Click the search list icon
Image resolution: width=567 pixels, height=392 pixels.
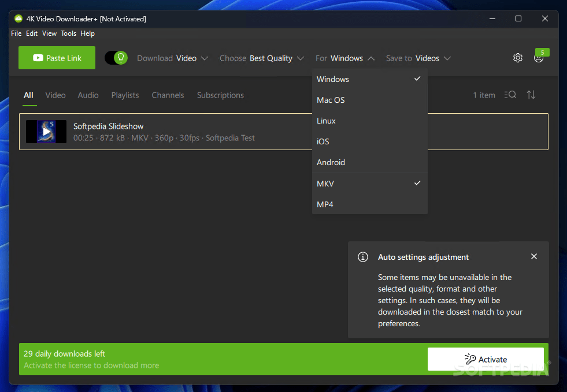point(510,95)
